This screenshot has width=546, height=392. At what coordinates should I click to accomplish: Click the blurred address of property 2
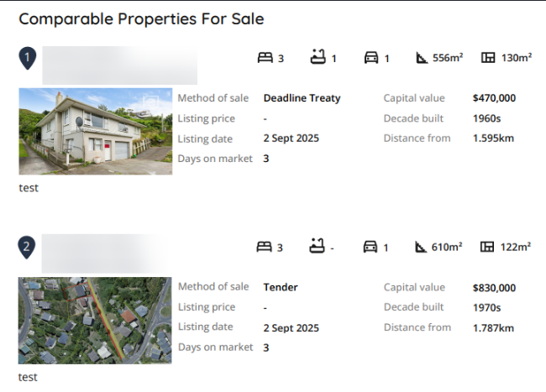[x=119, y=252]
